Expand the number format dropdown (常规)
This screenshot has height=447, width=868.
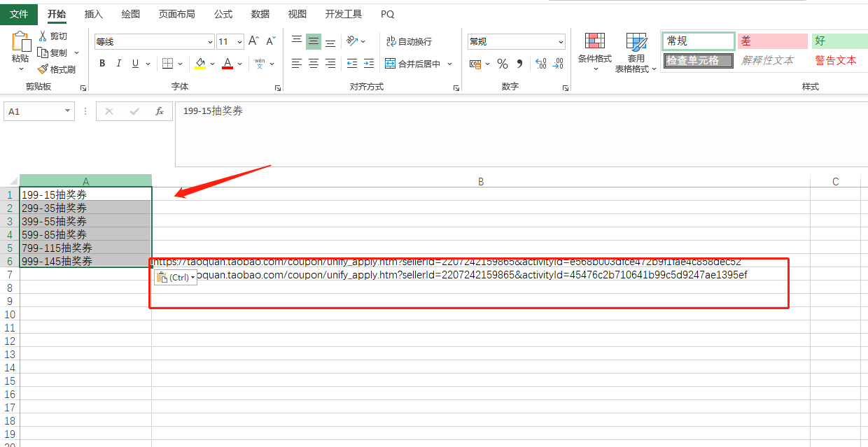561,42
